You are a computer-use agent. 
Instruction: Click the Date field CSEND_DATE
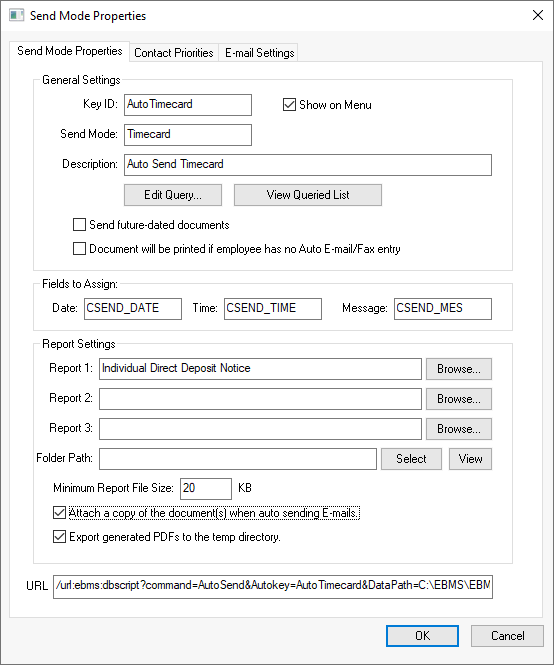(133, 309)
